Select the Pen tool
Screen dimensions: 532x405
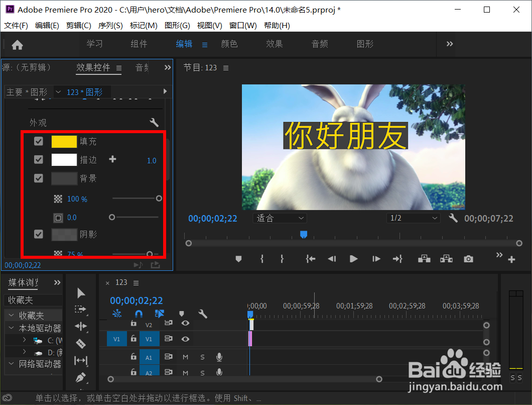(81, 377)
